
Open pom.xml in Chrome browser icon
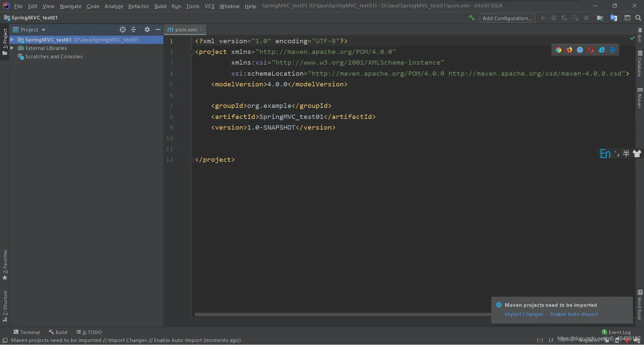point(558,50)
